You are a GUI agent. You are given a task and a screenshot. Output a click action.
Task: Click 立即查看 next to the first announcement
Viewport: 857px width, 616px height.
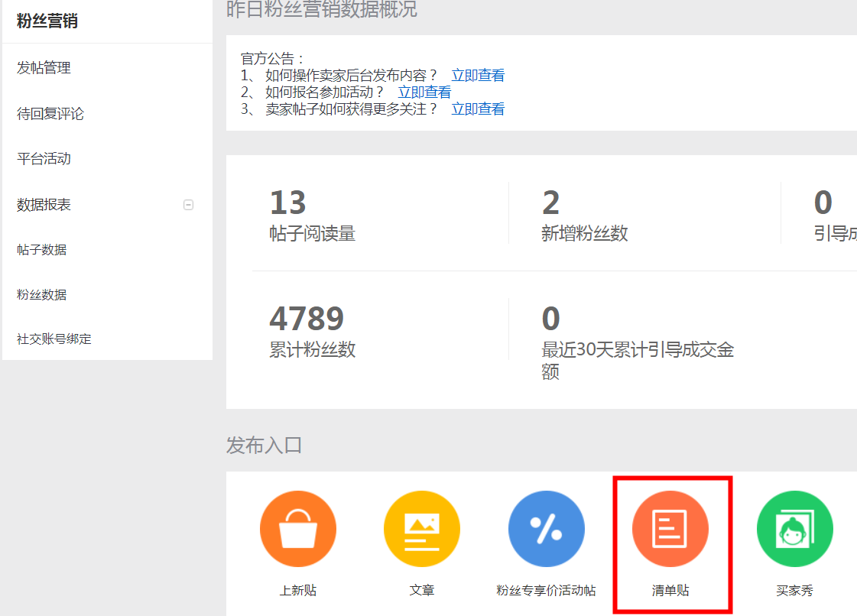tap(477, 75)
